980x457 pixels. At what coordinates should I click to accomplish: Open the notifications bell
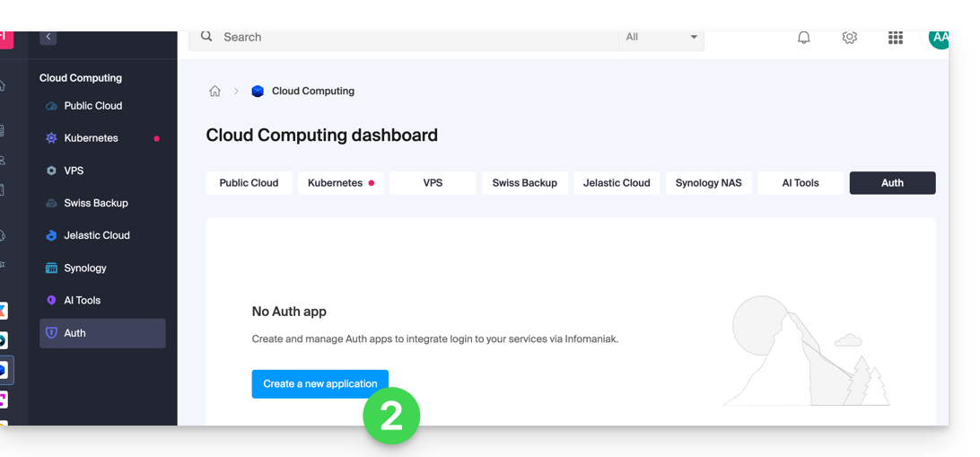(804, 38)
